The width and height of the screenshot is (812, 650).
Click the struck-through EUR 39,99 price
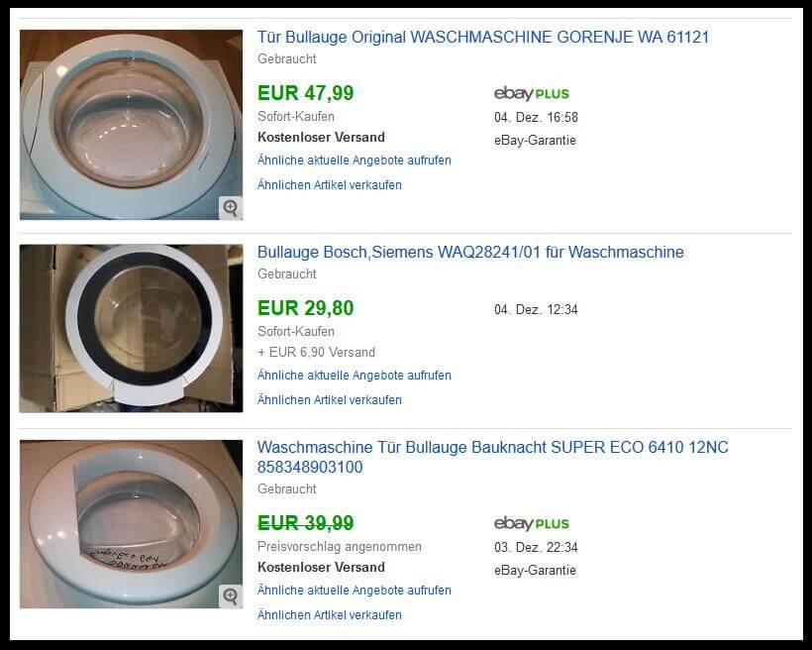pos(306,523)
